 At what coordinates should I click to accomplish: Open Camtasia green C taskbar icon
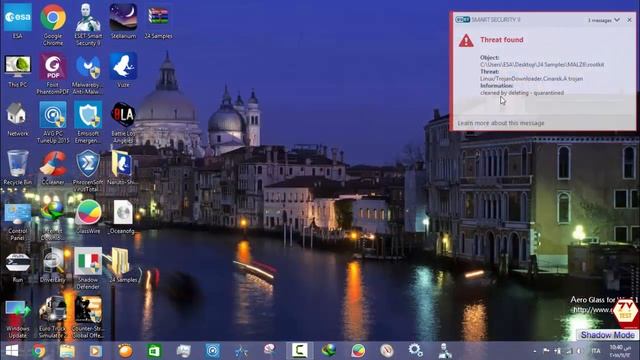coord(300,351)
